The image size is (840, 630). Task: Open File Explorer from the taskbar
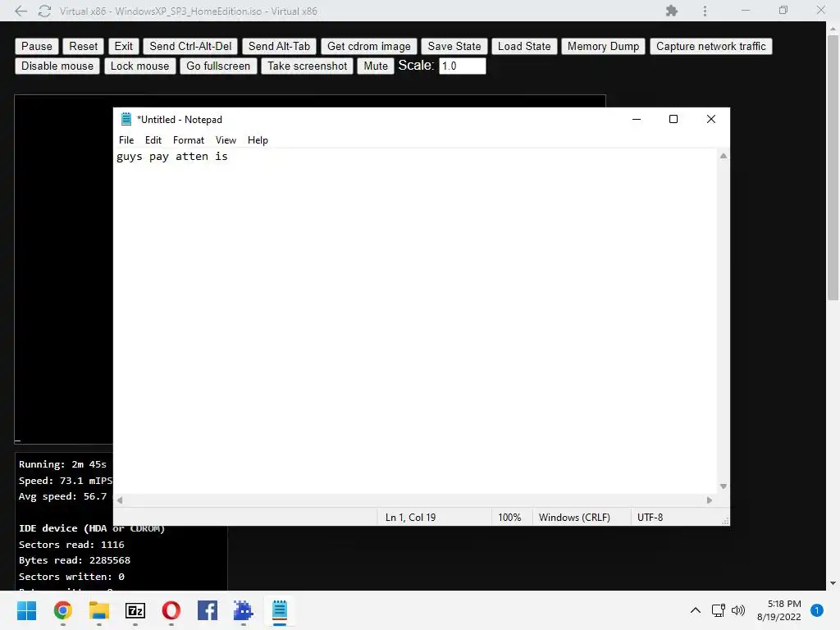click(99, 610)
